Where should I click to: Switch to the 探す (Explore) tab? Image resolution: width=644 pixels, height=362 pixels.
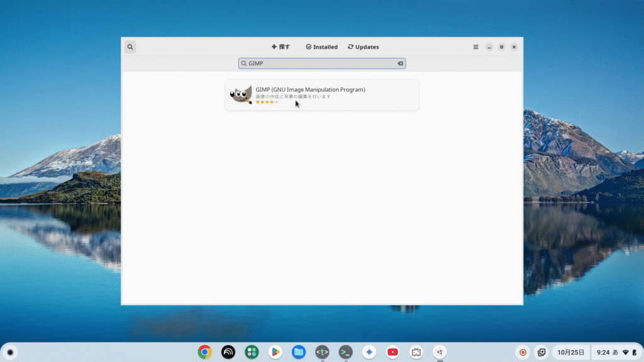[280, 47]
